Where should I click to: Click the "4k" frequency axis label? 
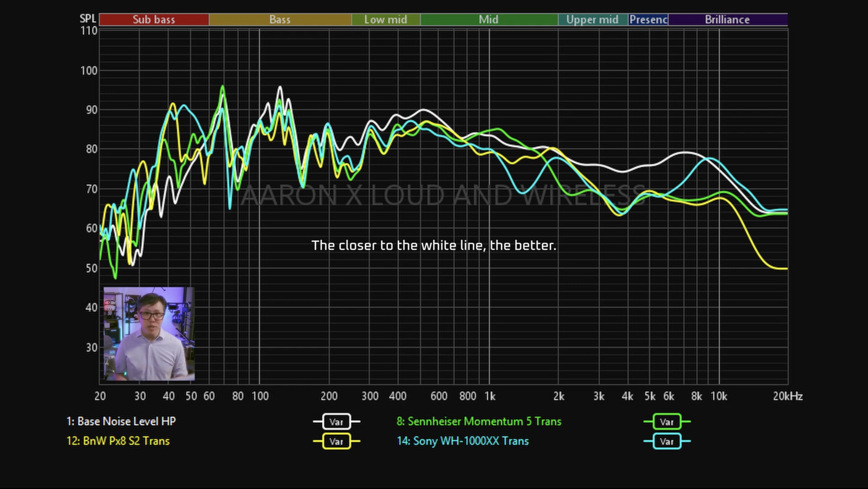(627, 396)
